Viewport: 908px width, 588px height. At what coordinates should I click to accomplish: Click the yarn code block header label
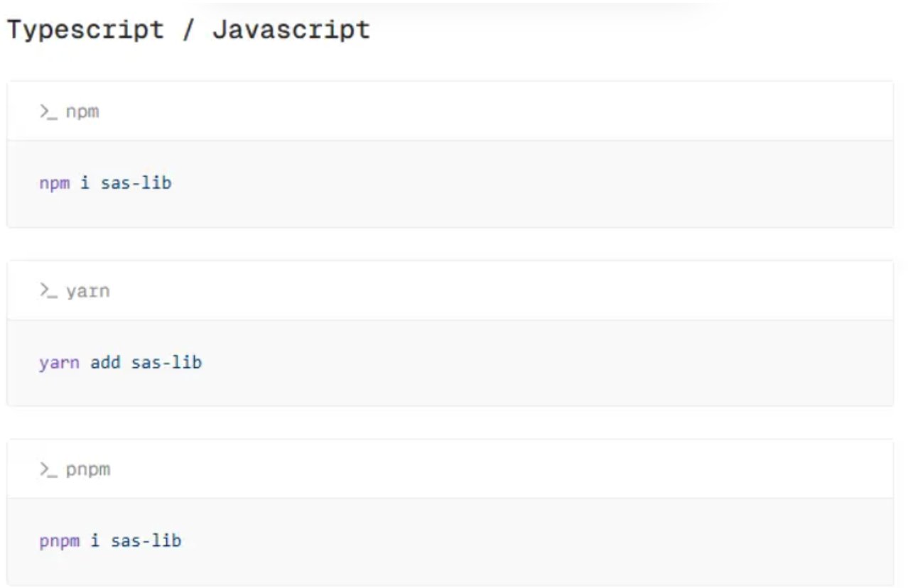point(88,290)
